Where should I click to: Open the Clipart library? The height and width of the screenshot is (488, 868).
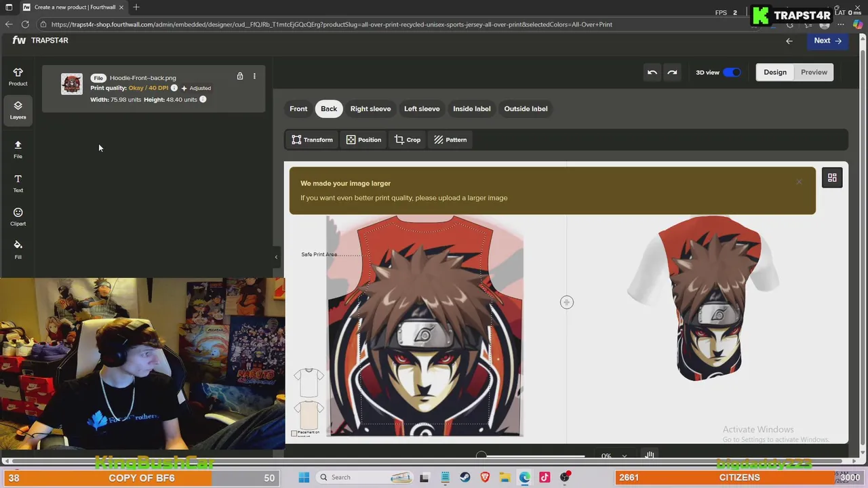coord(18,217)
